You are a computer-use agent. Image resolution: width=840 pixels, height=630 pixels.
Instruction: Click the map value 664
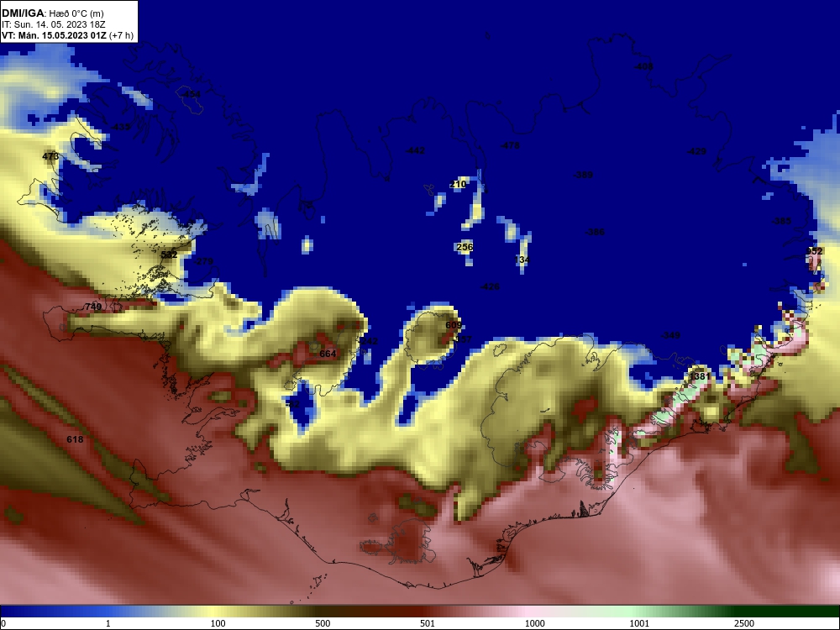[x=328, y=354]
